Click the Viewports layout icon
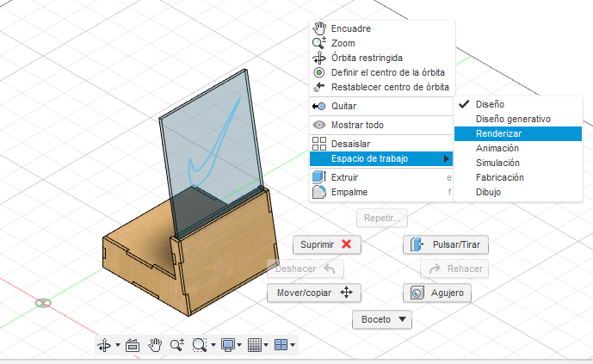593x364 pixels. point(281,345)
